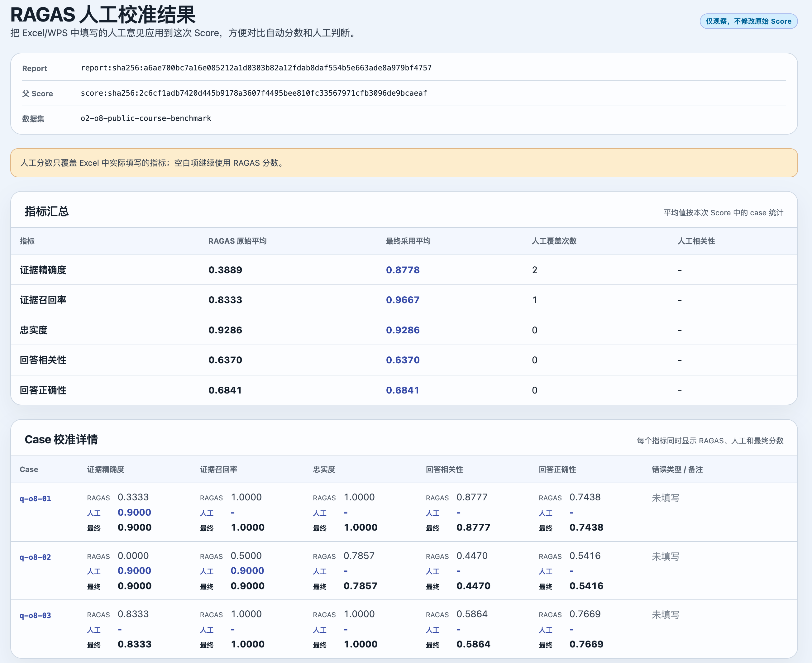812x663 pixels.
Task: Click the 人工覆盖次数 column header
Action: tap(554, 241)
